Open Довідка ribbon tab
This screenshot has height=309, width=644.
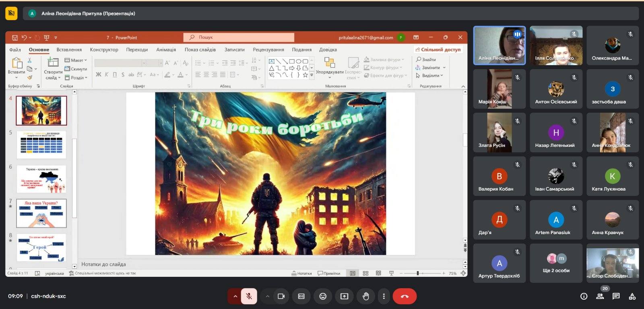click(328, 49)
